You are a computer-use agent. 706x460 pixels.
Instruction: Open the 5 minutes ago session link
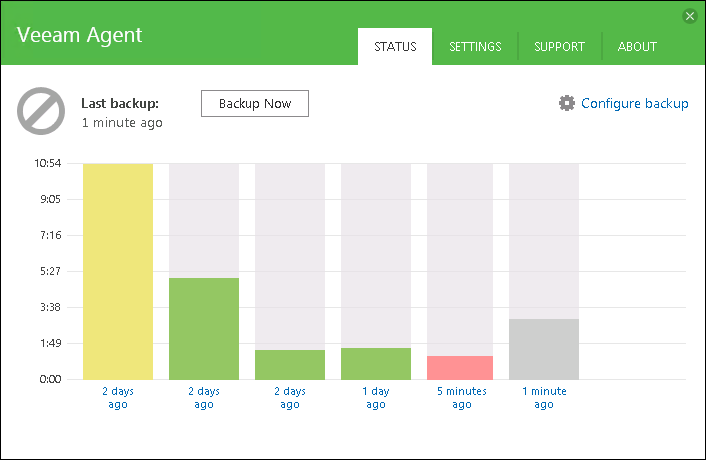point(461,398)
